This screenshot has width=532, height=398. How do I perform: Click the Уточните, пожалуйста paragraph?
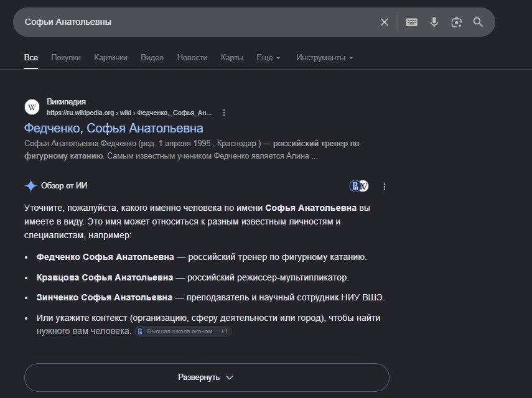click(197, 221)
